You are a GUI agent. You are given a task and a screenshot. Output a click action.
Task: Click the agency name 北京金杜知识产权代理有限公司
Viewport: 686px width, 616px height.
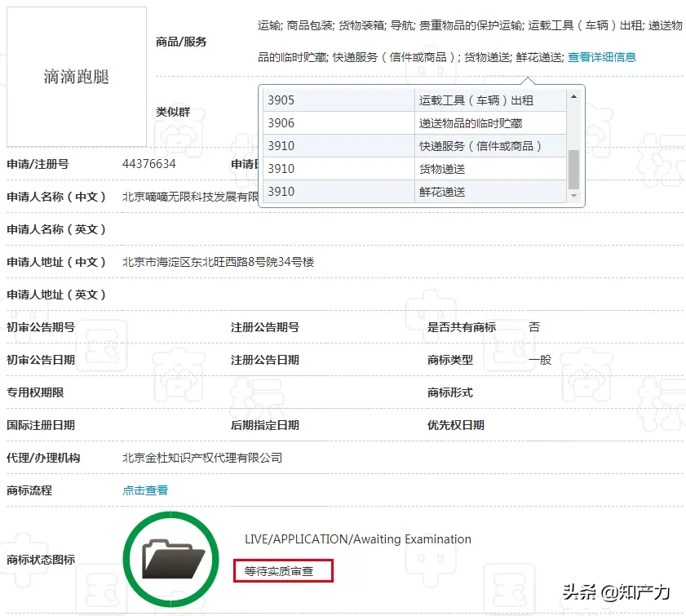(202, 458)
